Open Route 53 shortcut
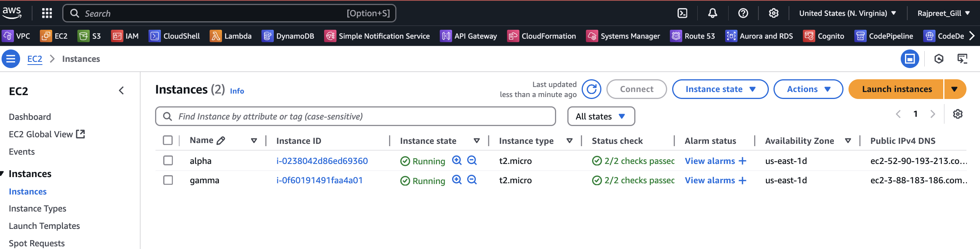The width and height of the screenshot is (980, 249). point(692,36)
